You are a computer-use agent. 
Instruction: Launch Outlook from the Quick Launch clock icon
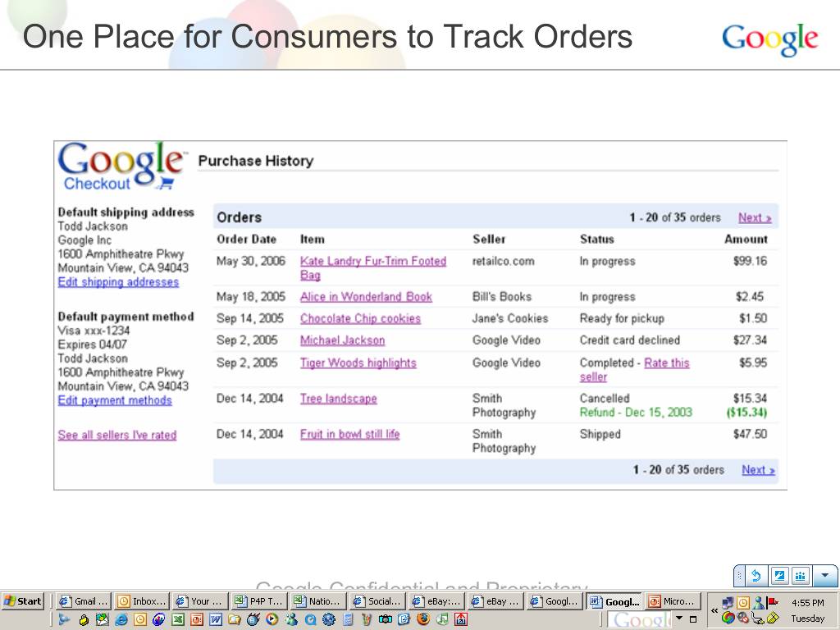click(x=139, y=620)
